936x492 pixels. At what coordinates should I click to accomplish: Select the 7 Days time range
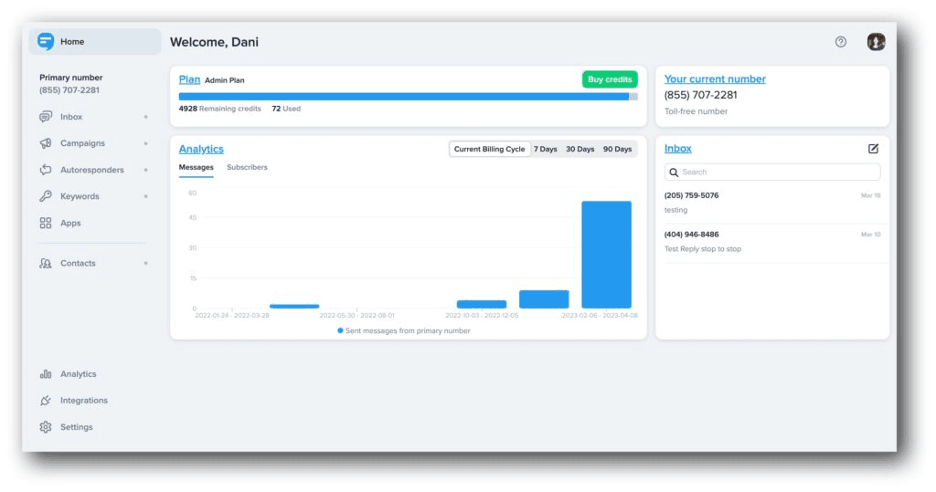(x=545, y=149)
